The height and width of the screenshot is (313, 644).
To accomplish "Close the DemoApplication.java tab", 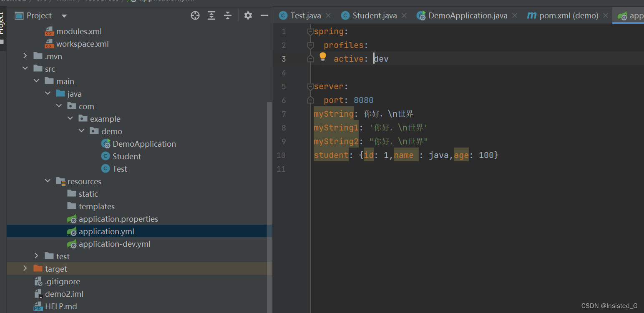I will (x=515, y=16).
